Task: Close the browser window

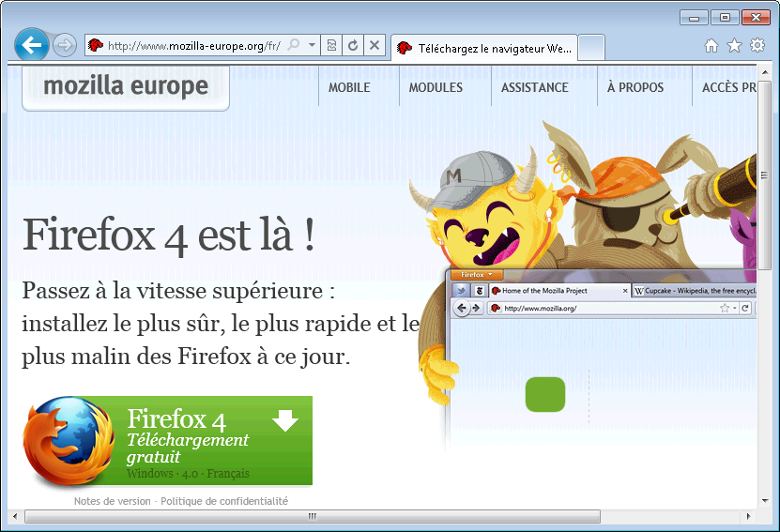Action: tap(756, 18)
